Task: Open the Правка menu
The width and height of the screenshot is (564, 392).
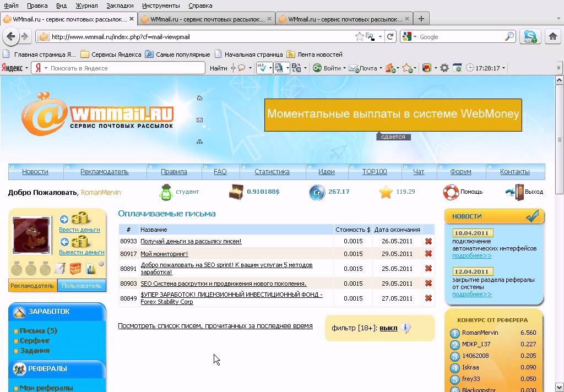Action: (37, 6)
